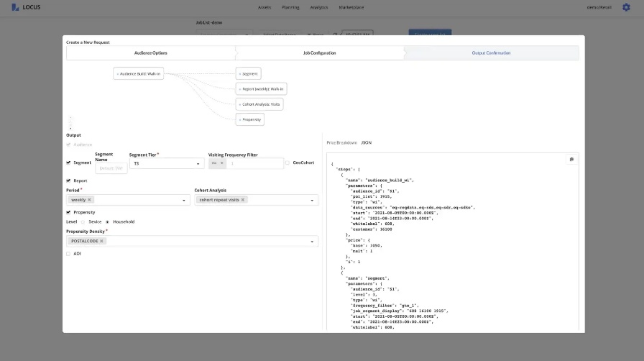Open the frequency filter operator dropdown
The width and height of the screenshot is (644, 361).
point(217,163)
